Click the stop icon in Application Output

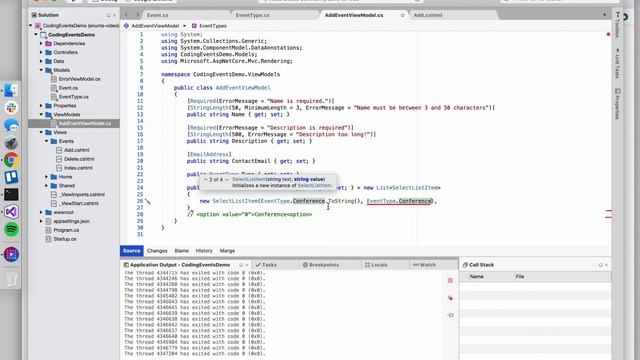tap(450, 280)
